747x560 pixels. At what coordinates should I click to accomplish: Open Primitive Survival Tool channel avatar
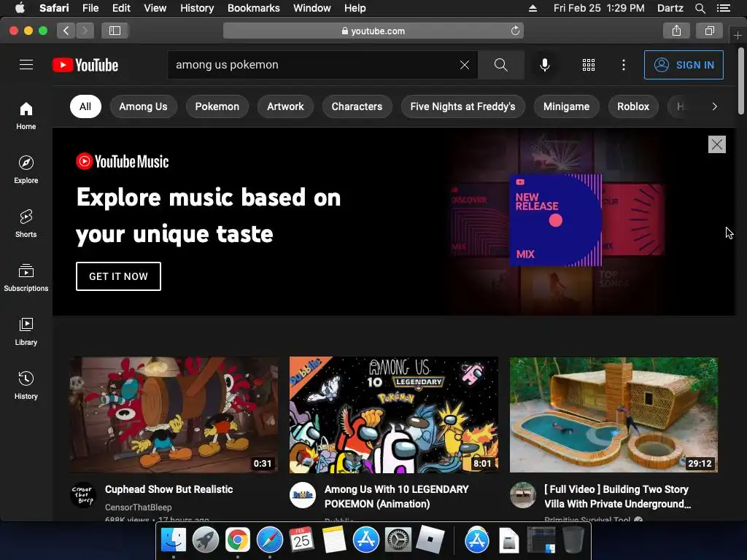point(522,495)
